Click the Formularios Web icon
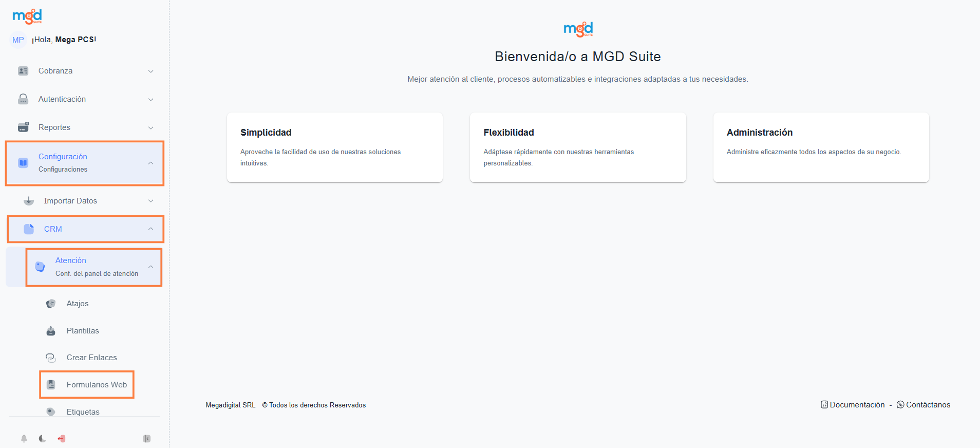The width and height of the screenshot is (980, 448). click(51, 385)
